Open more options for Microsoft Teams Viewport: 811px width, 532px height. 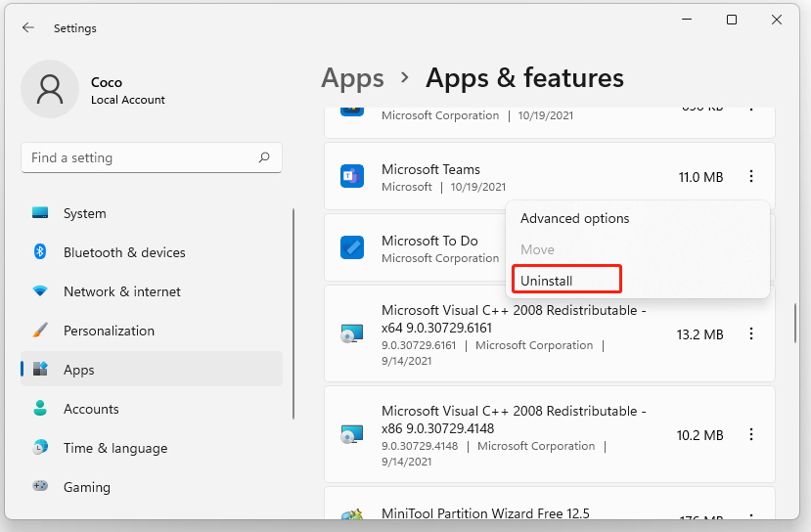click(x=751, y=177)
